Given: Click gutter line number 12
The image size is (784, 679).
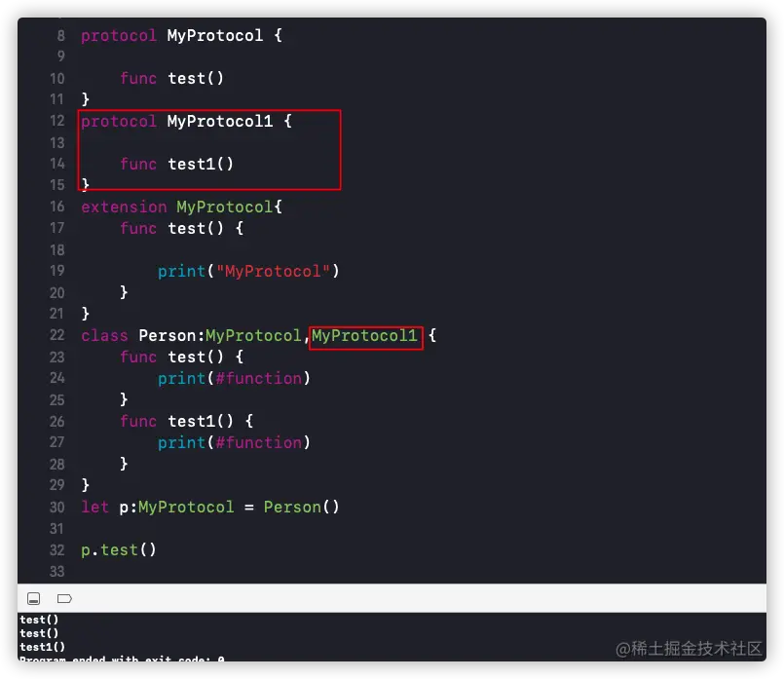Looking at the screenshot, I should pos(57,121).
